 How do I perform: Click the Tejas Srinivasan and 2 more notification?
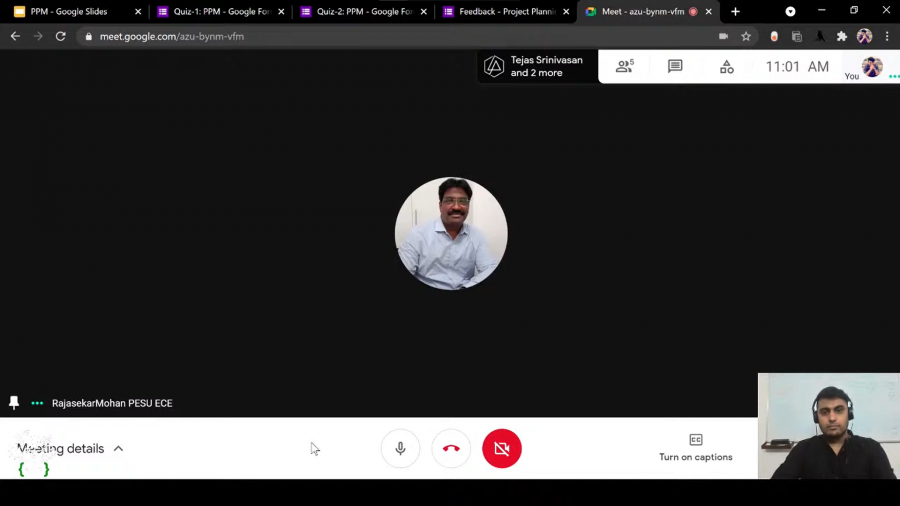pyautogui.click(x=537, y=67)
